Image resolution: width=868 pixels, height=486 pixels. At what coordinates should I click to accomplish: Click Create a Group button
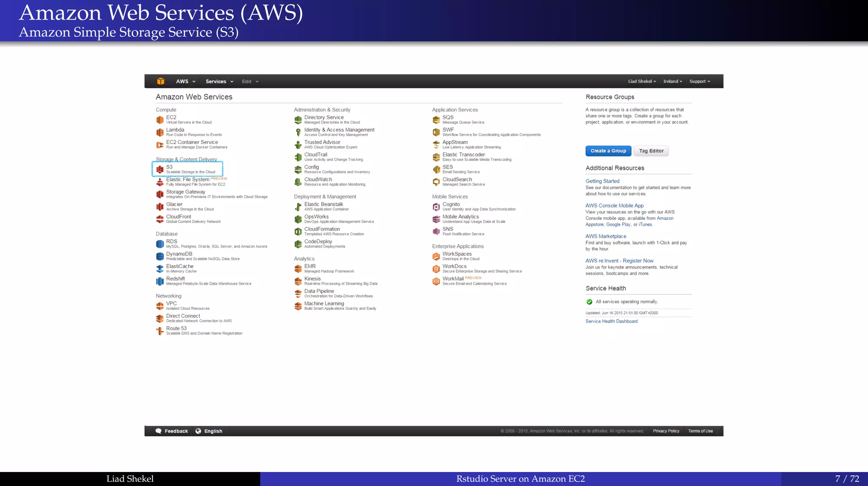608,151
